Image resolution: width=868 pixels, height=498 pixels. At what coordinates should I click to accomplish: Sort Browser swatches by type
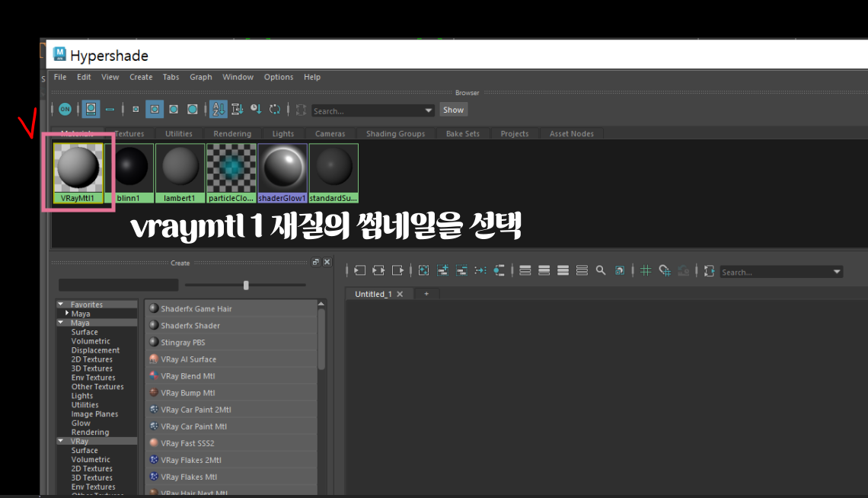point(237,110)
